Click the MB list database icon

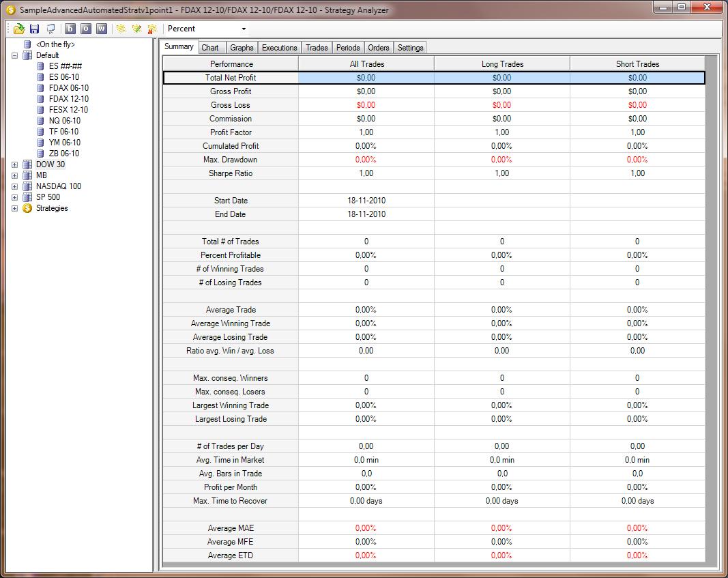28,175
